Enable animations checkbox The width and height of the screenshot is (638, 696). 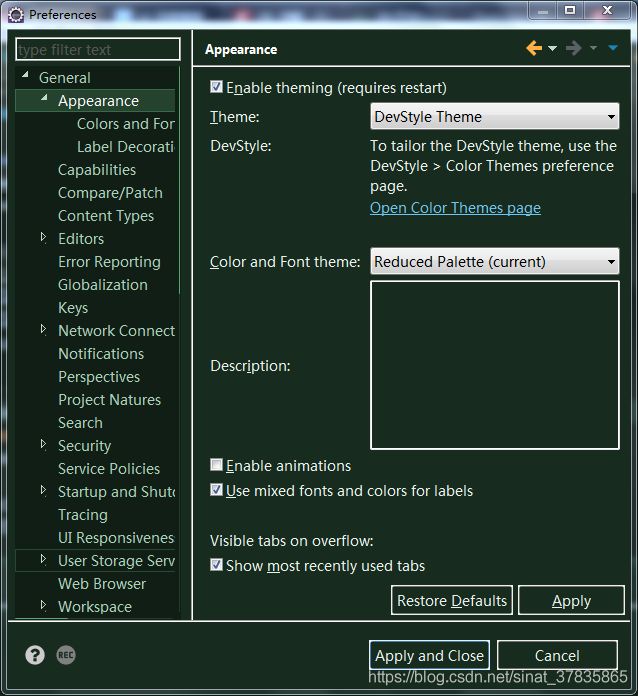point(216,465)
